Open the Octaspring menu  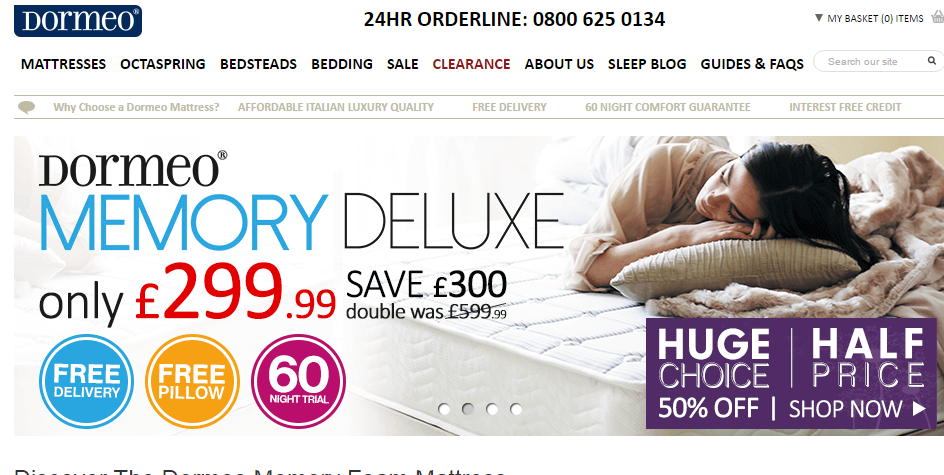click(163, 64)
